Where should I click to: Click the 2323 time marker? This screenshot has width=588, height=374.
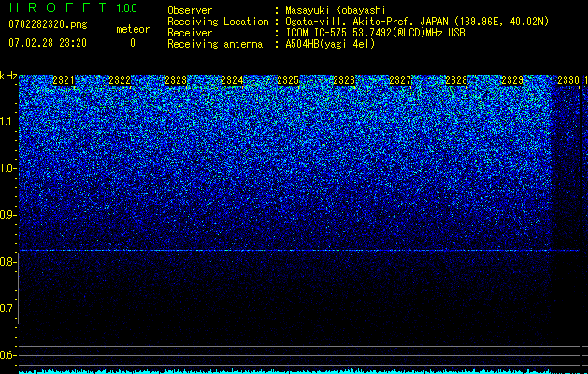click(176, 80)
